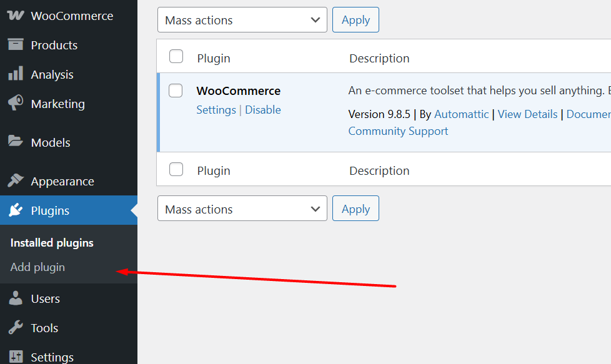Click the Plugins plug icon
The image size is (611, 364).
point(16,210)
